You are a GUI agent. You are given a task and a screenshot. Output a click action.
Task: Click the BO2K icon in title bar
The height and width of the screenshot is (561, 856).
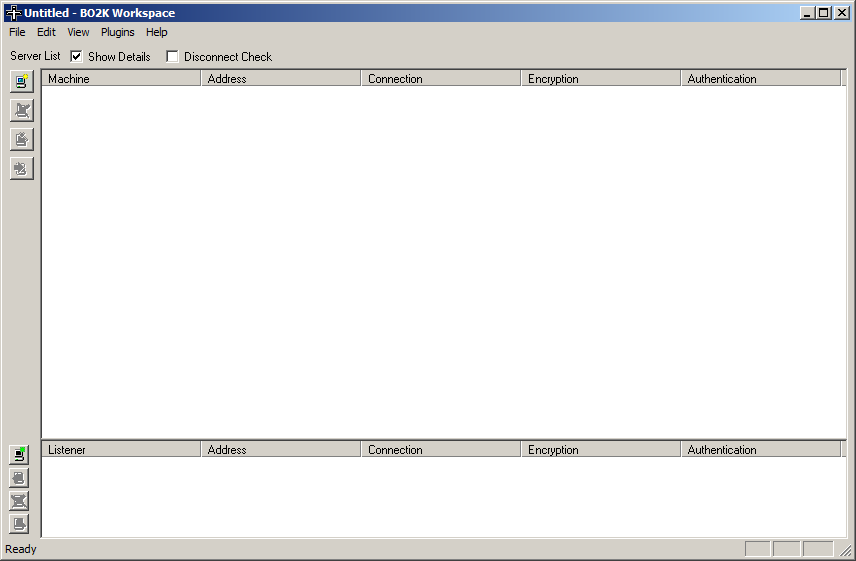pyautogui.click(x=13, y=13)
